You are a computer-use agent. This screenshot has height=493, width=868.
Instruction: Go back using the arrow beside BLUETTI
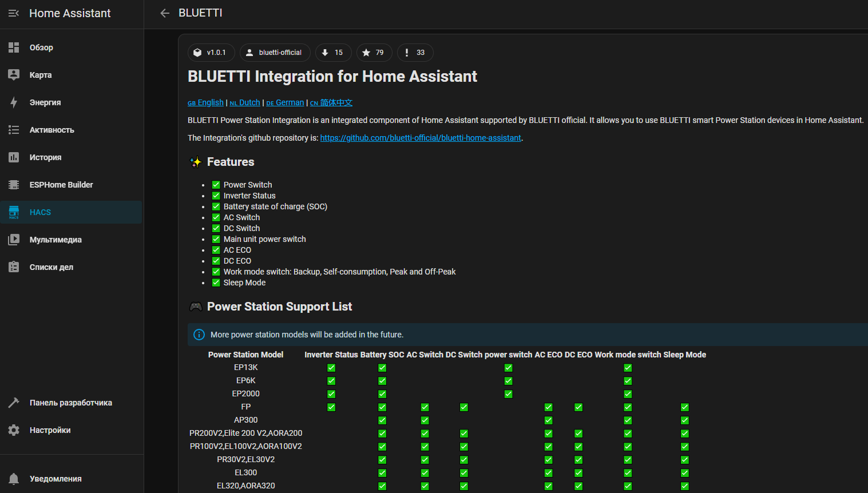tap(165, 13)
